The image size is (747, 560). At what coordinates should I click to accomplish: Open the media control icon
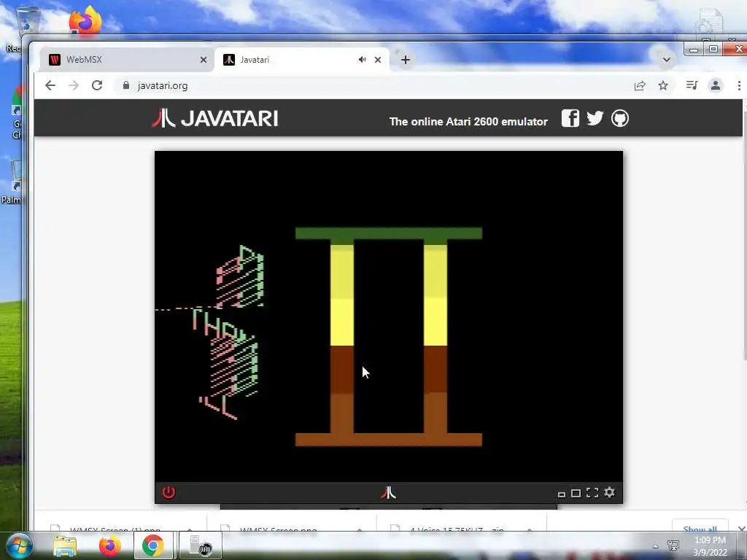click(x=692, y=85)
